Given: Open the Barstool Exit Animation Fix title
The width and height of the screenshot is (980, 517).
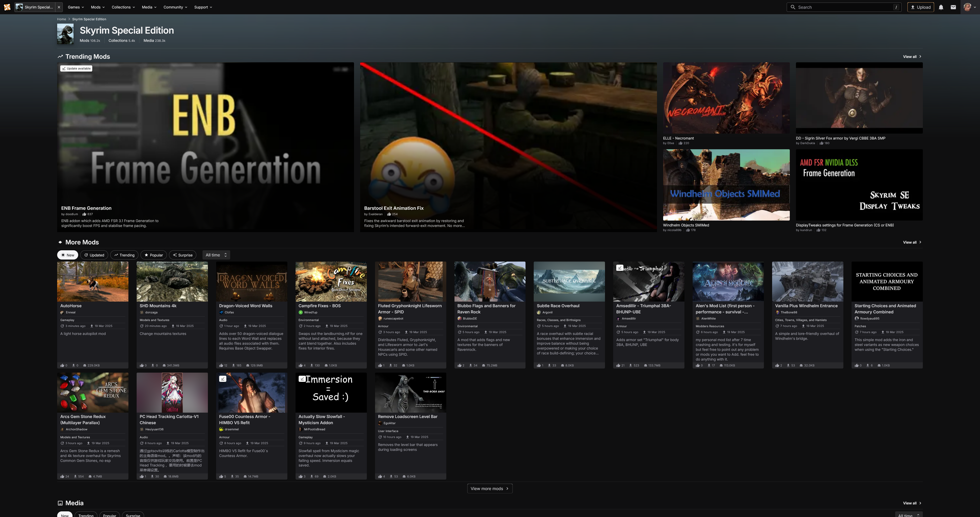Looking at the screenshot, I should pos(394,208).
